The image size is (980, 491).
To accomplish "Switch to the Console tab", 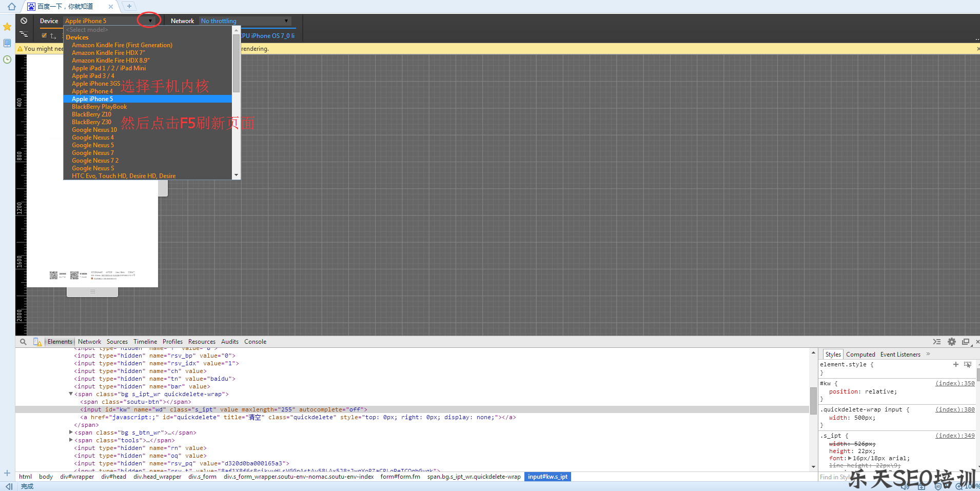I will [255, 342].
